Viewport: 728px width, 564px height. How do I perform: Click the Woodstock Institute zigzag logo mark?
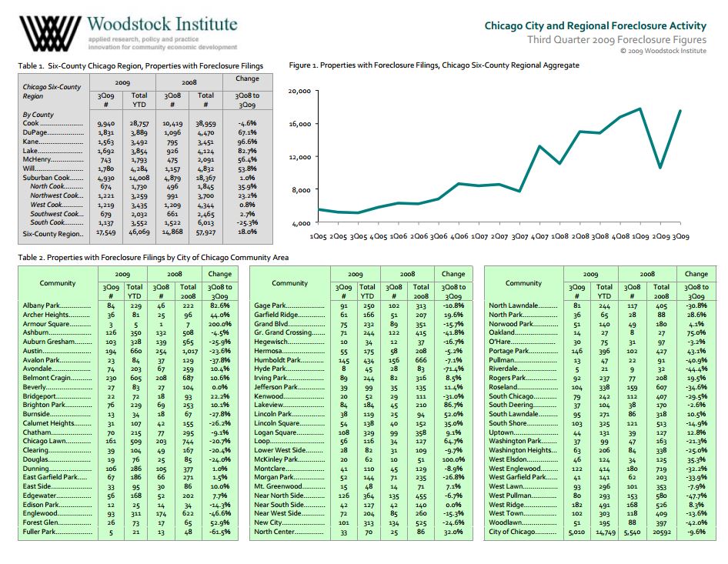pos(50,33)
